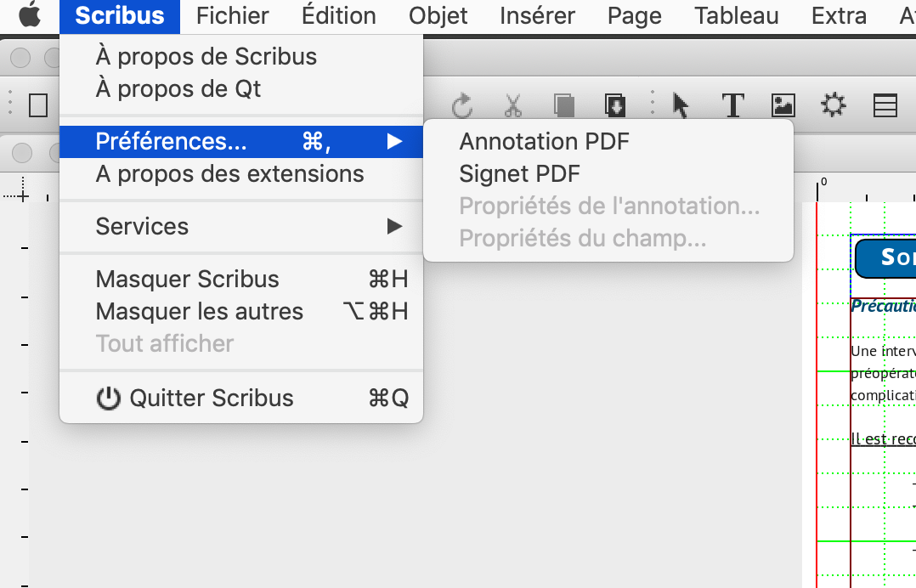Click the Redo arrow icon
This screenshot has height=588, width=916.
462,105
